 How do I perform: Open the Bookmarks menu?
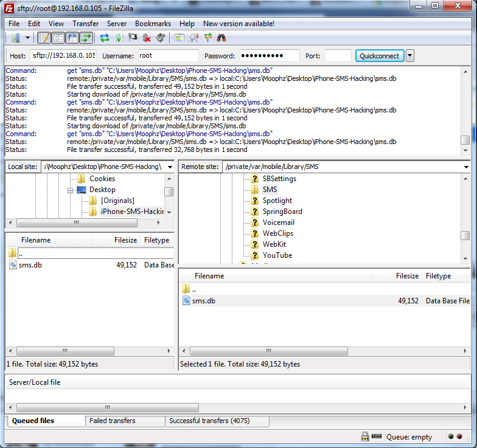coord(153,24)
